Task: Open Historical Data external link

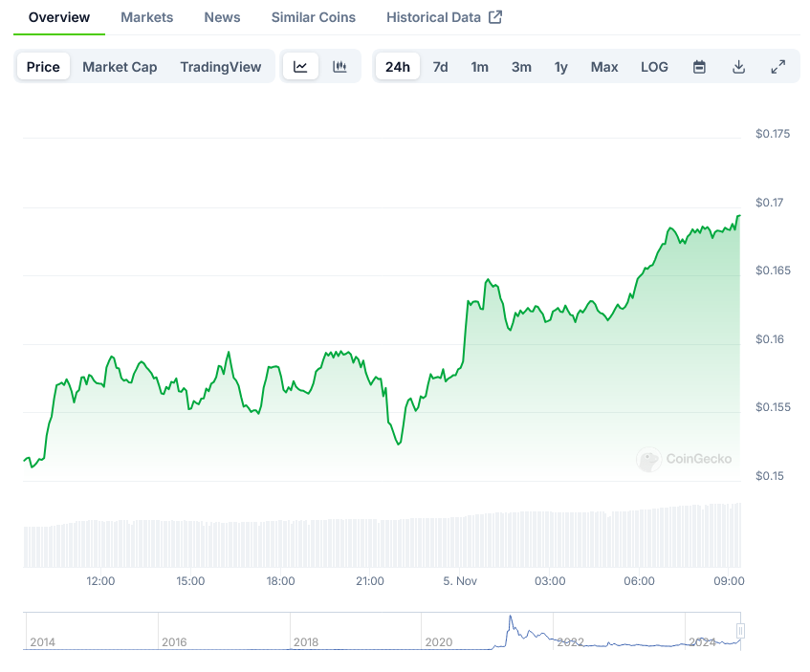Action: (x=445, y=17)
